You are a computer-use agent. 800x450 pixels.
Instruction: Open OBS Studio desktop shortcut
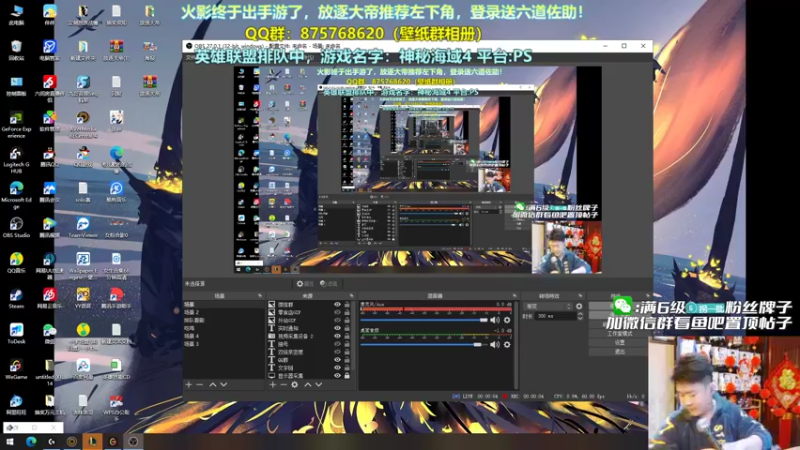pos(16,227)
